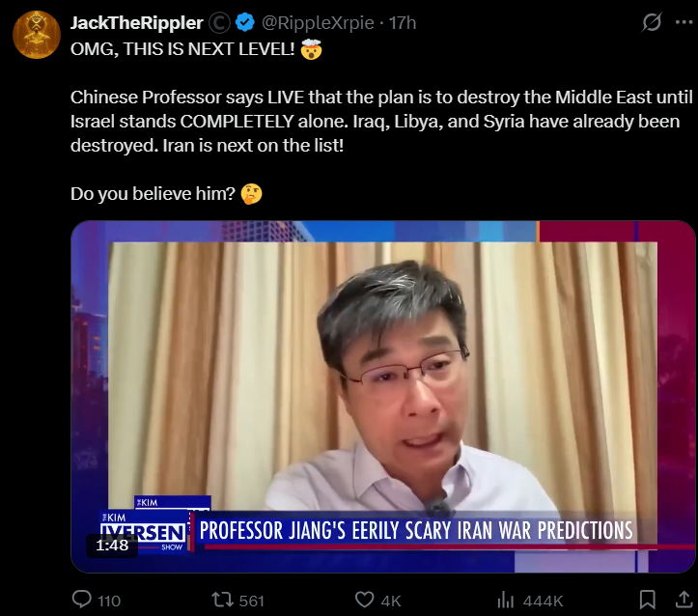
Task: Play the Professor Jiang video
Action: point(383,397)
